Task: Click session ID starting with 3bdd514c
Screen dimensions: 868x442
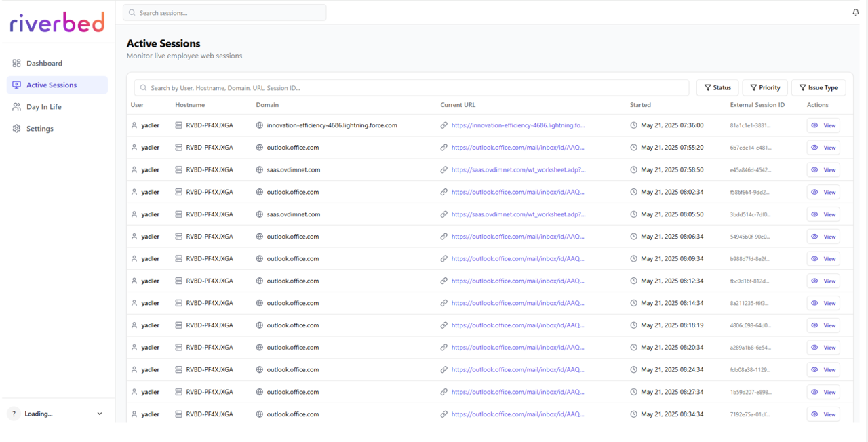Action: (x=750, y=214)
